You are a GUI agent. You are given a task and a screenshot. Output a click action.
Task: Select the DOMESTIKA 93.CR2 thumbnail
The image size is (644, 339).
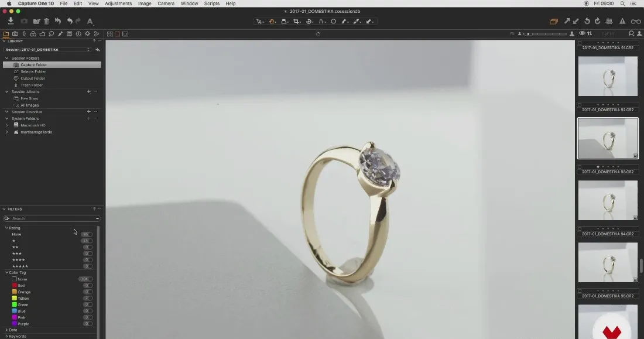coord(608,200)
